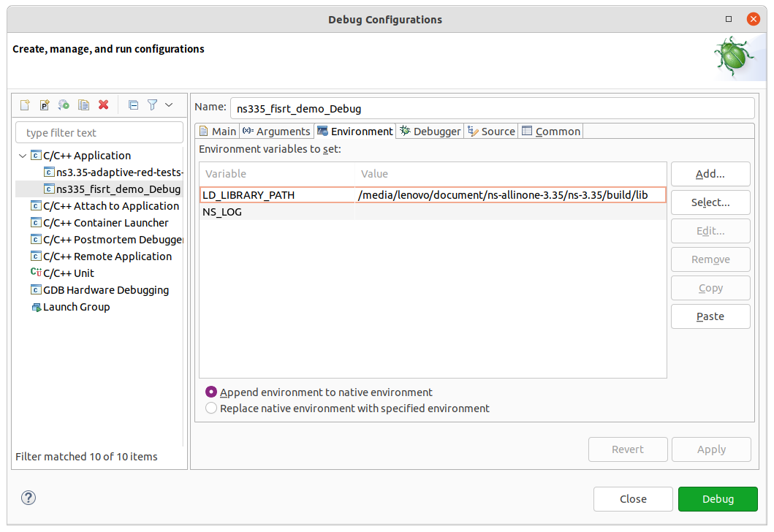This screenshot has height=532, width=774.
Task: Open the toolbar overflow chevron menu
Action: coord(169,104)
